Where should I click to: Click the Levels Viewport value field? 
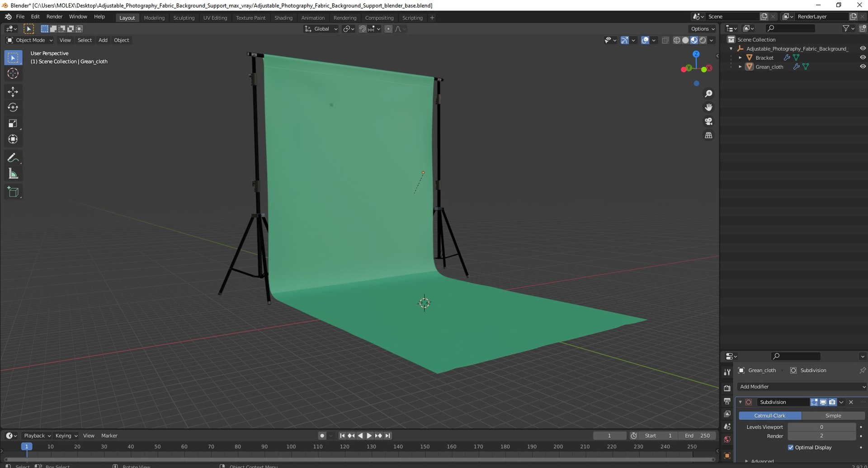coord(821,427)
